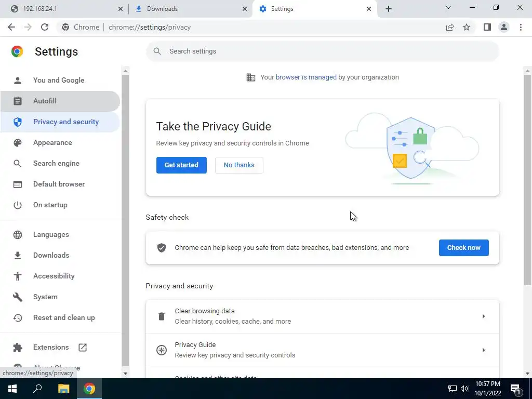Open the profile avatar menu
532x399 pixels.
(x=504, y=27)
